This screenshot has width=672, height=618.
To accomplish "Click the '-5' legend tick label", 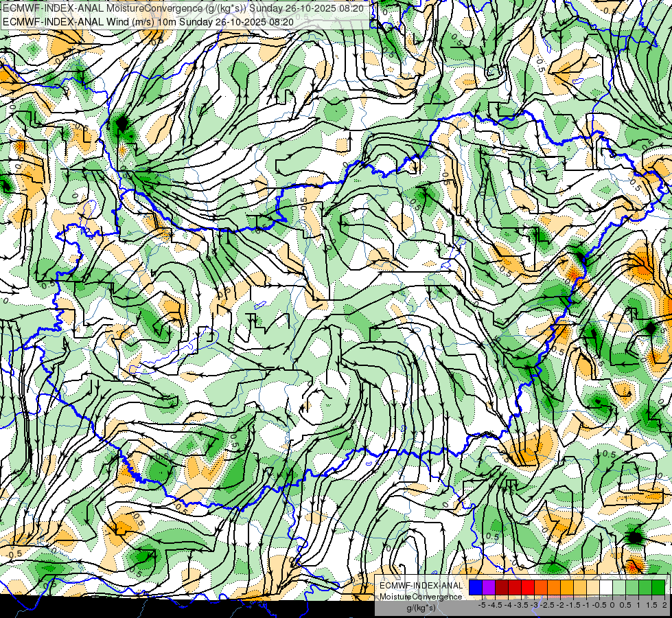I will [x=482, y=605].
